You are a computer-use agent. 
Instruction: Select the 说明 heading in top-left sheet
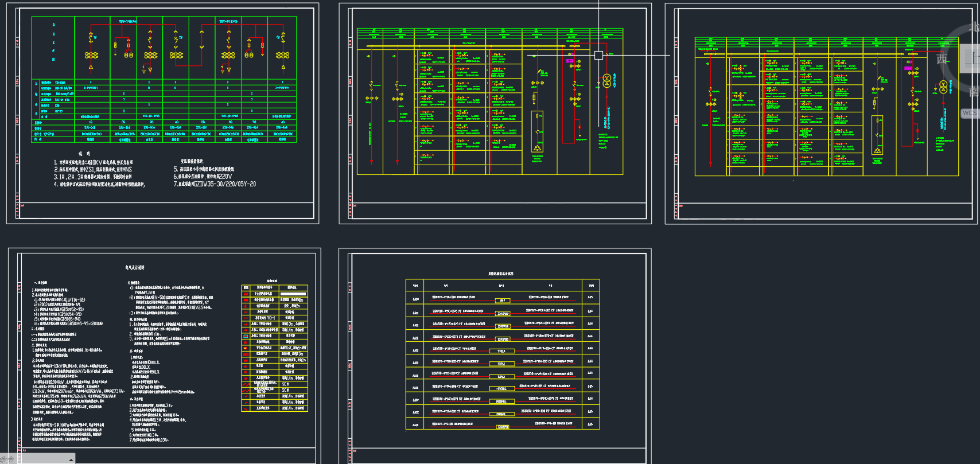[84, 154]
